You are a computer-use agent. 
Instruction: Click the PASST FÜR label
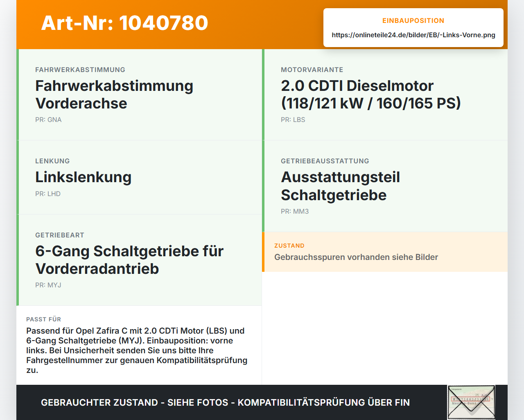click(43, 319)
